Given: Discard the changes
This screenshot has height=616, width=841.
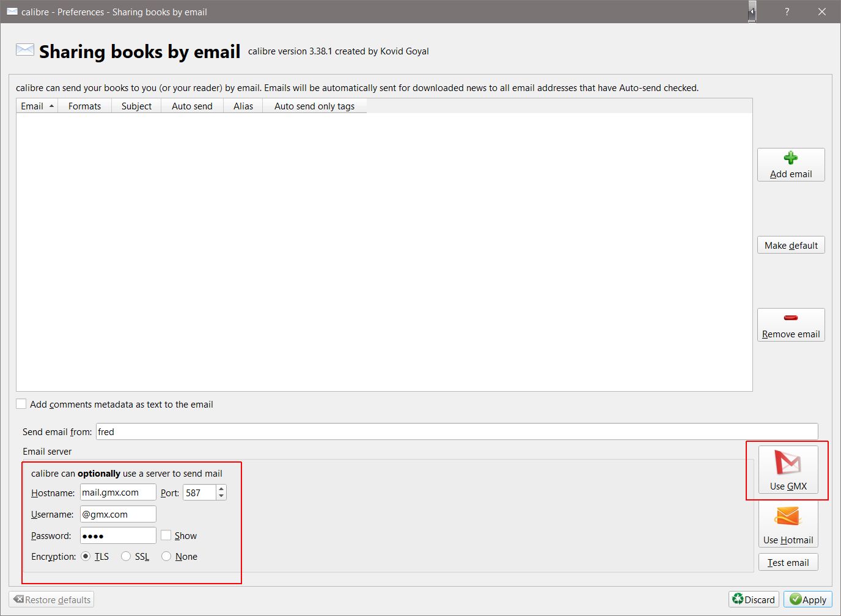Looking at the screenshot, I should (x=754, y=599).
